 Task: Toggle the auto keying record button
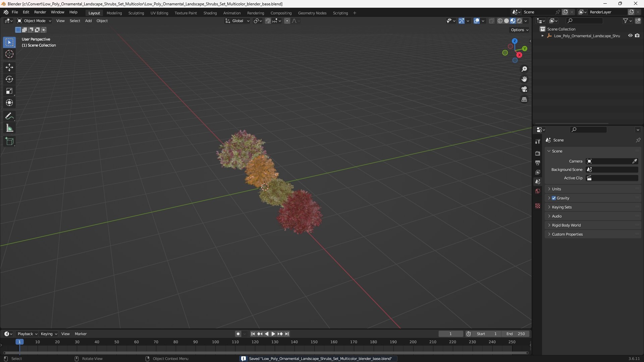pyautogui.click(x=238, y=334)
